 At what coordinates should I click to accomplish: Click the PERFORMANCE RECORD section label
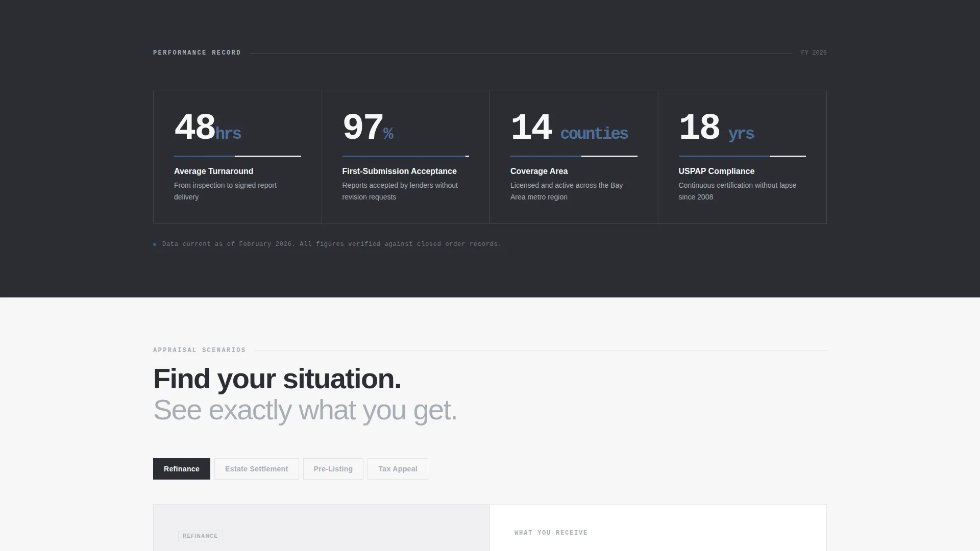point(197,53)
